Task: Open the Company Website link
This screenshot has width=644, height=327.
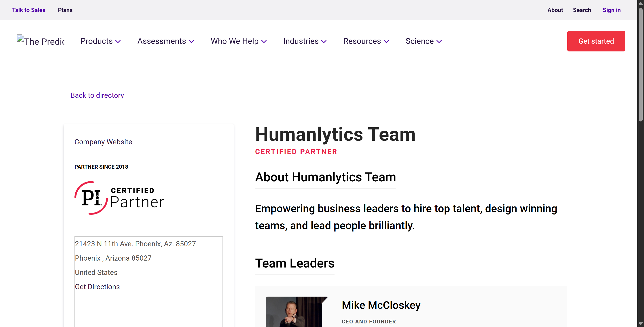Action: pos(103,142)
